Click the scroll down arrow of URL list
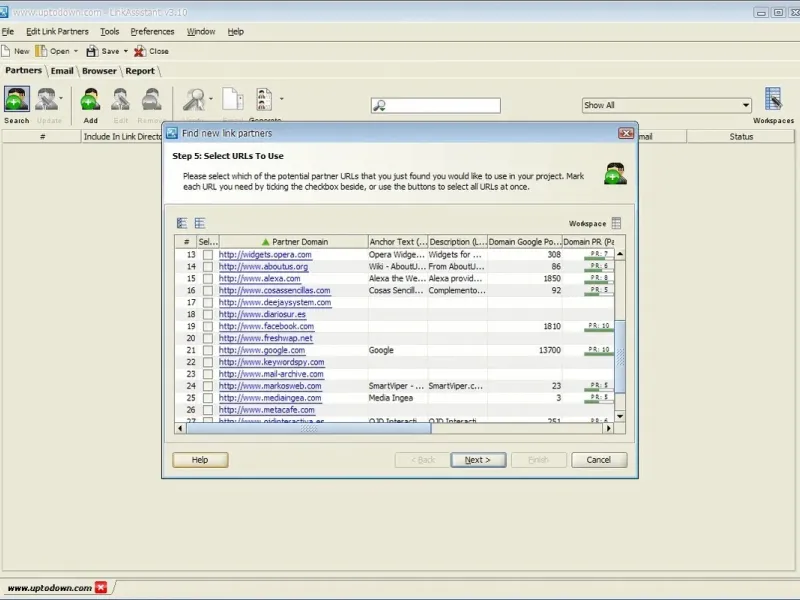 [x=620, y=416]
